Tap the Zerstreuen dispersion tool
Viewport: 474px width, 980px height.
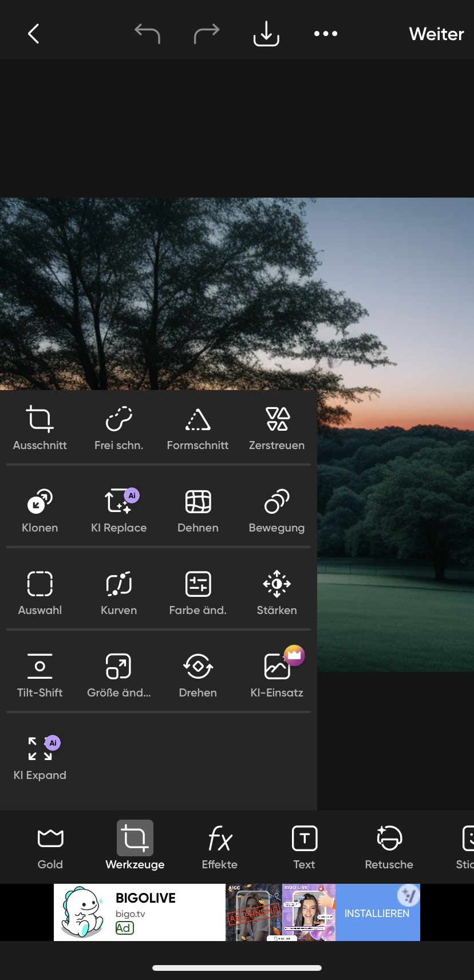point(276,427)
